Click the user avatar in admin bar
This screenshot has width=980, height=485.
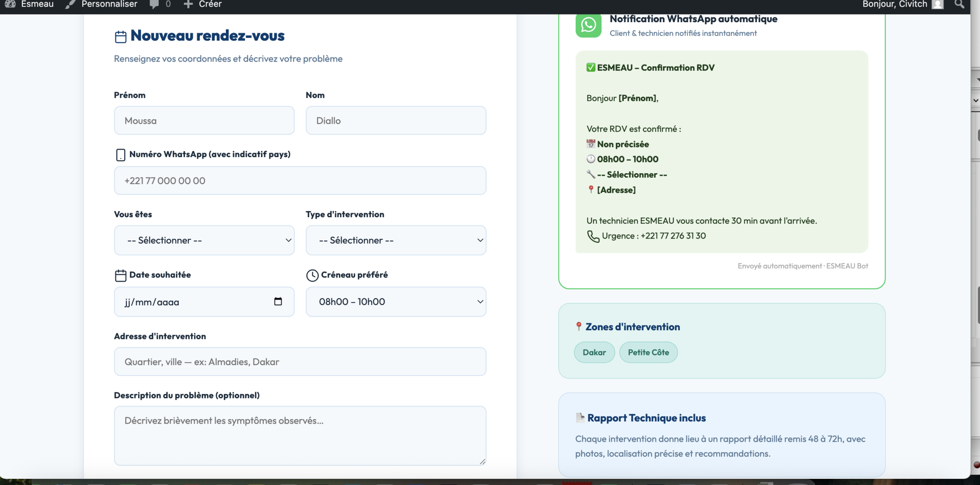point(938,4)
